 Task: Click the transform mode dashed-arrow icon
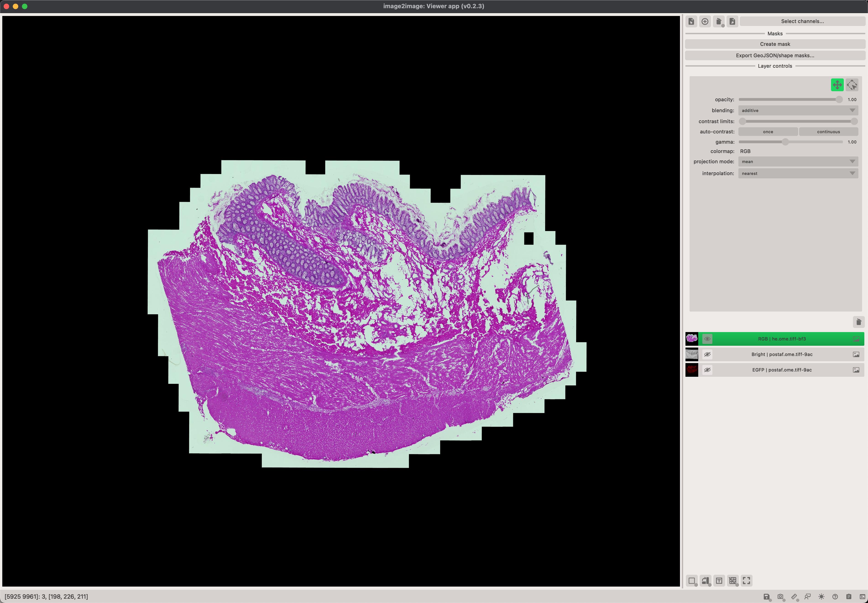pos(852,85)
